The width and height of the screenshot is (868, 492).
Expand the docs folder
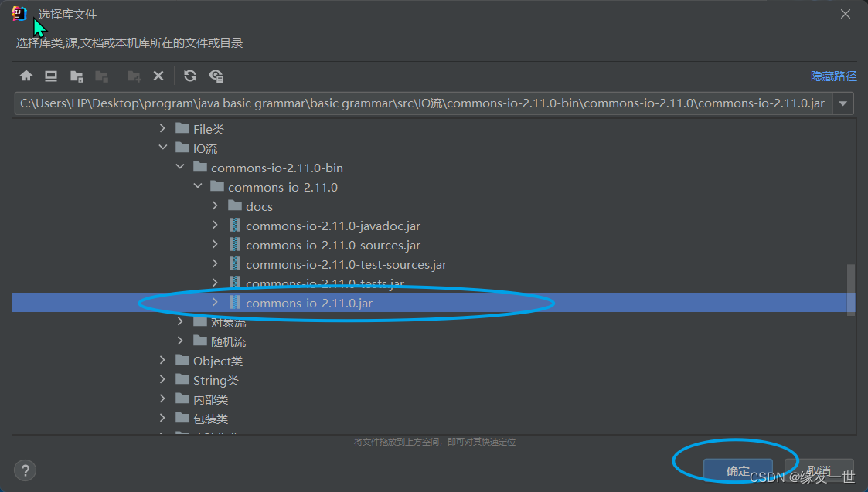tap(216, 205)
